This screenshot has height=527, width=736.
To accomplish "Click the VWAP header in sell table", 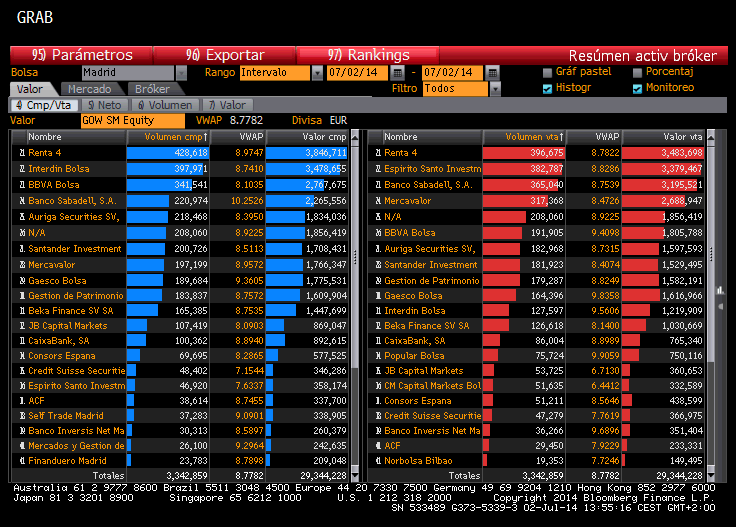I will pos(594,137).
